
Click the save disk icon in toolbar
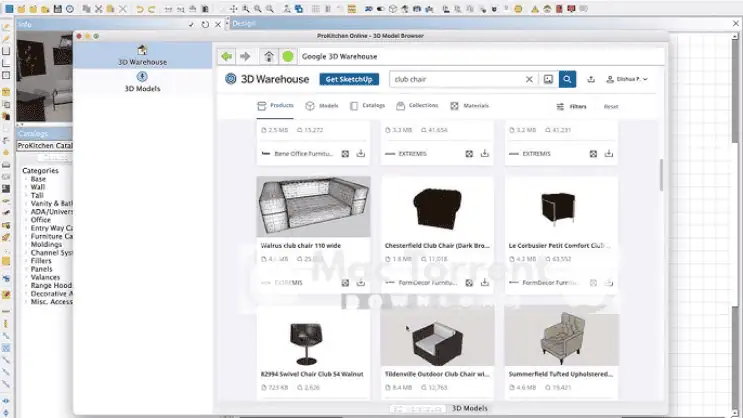coord(58,9)
